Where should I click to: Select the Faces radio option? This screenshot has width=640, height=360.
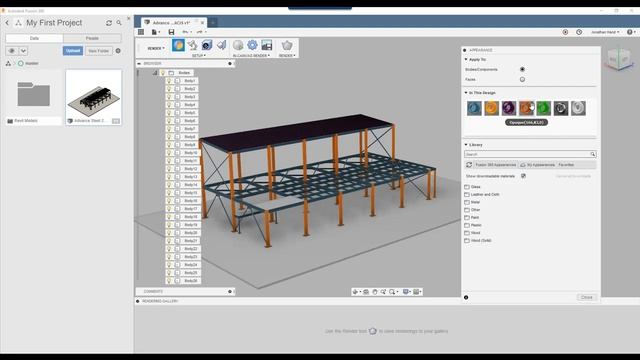(x=522, y=80)
